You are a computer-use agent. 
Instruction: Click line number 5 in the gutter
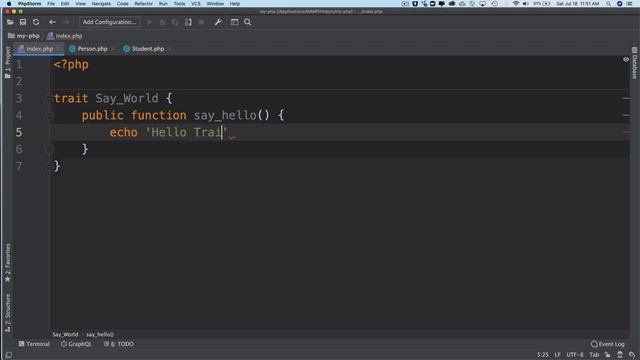tap(19, 132)
